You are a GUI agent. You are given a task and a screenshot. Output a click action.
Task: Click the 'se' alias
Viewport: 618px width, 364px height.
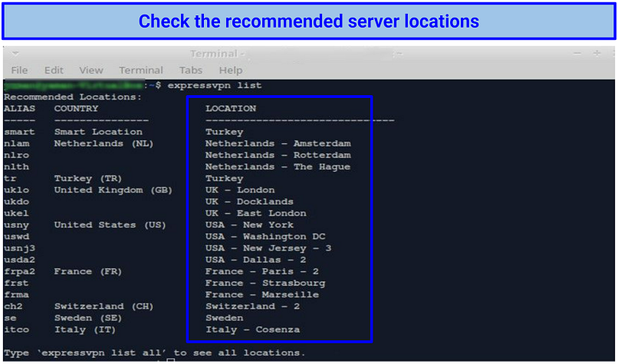tap(10, 318)
